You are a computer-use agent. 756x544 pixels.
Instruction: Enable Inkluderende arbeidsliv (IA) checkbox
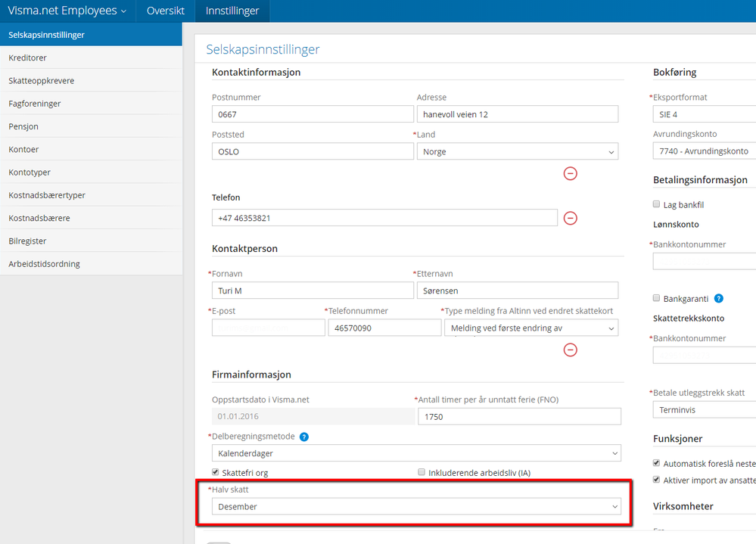point(422,472)
